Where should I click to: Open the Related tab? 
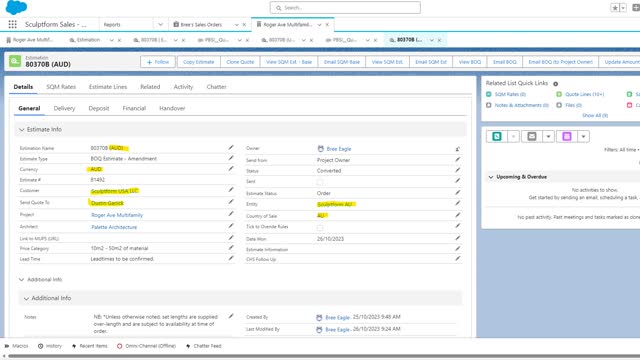point(150,87)
